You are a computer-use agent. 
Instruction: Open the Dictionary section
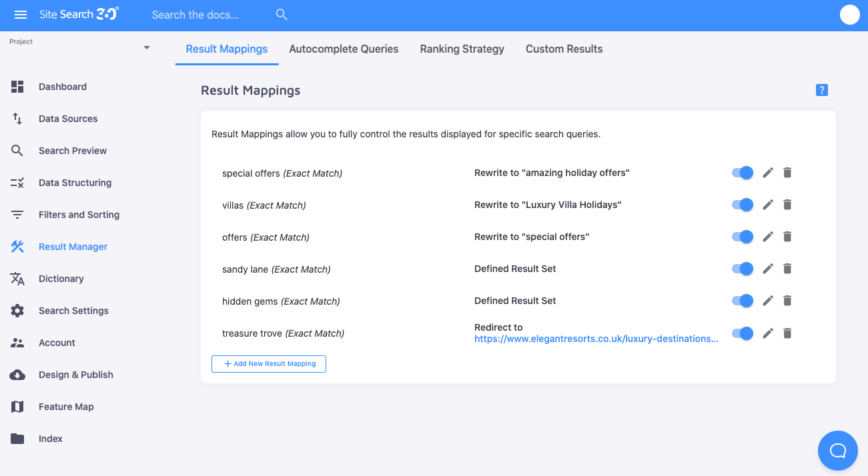point(61,279)
